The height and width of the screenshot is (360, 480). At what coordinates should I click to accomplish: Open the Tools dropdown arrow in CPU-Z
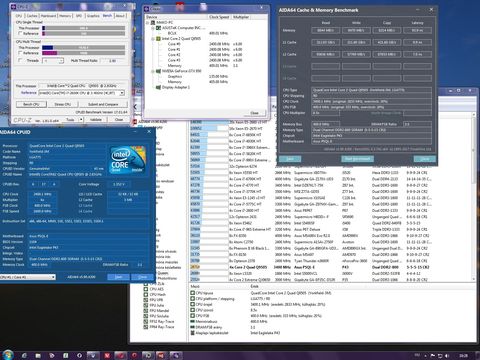[81, 119]
